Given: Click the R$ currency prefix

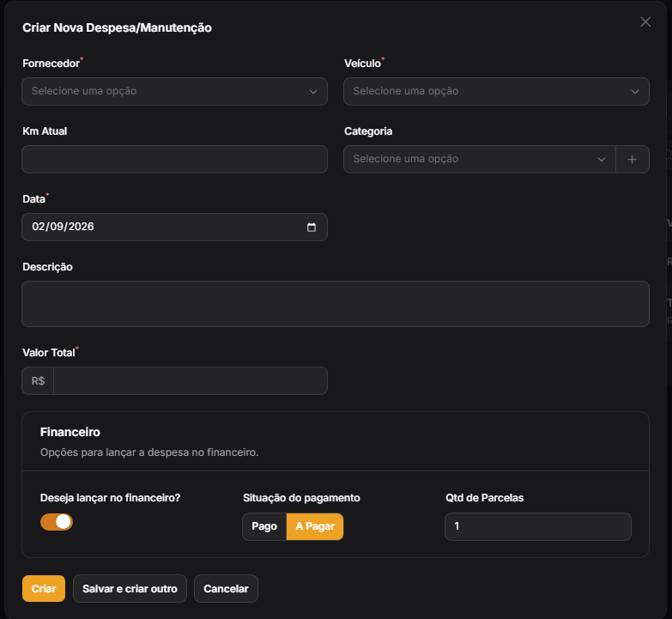Looking at the screenshot, I should pyautogui.click(x=38, y=380).
